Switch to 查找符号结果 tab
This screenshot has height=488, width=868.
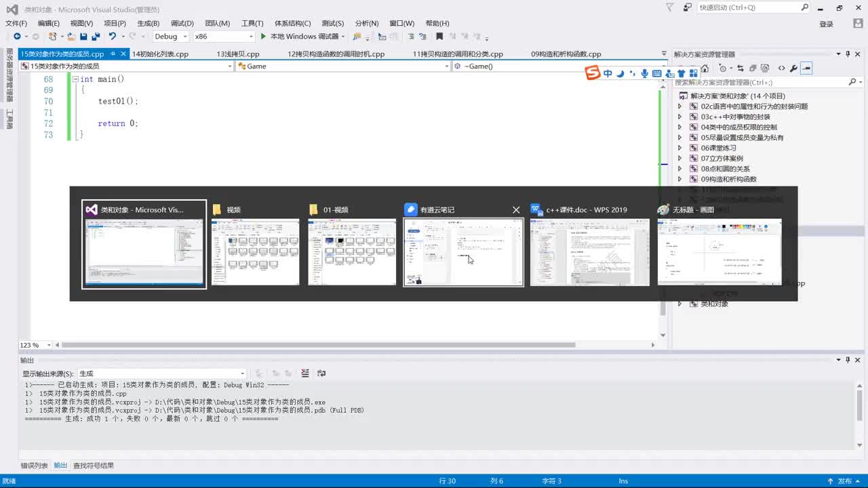coord(94,466)
